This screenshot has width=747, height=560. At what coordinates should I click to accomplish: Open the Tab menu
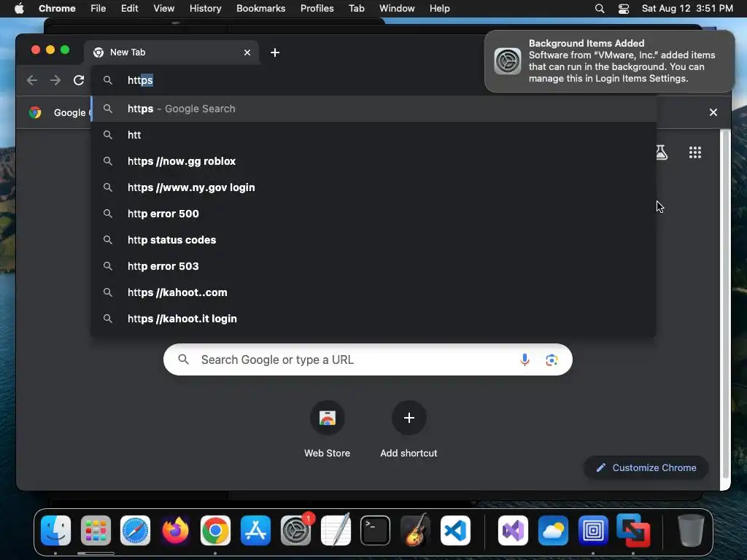click(x=356, y=9)
